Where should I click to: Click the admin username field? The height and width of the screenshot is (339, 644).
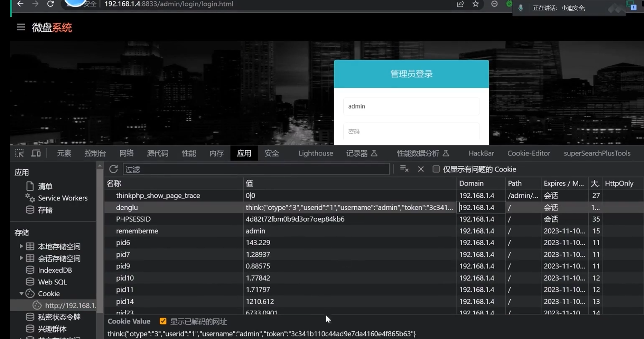(x=411, y=106)
